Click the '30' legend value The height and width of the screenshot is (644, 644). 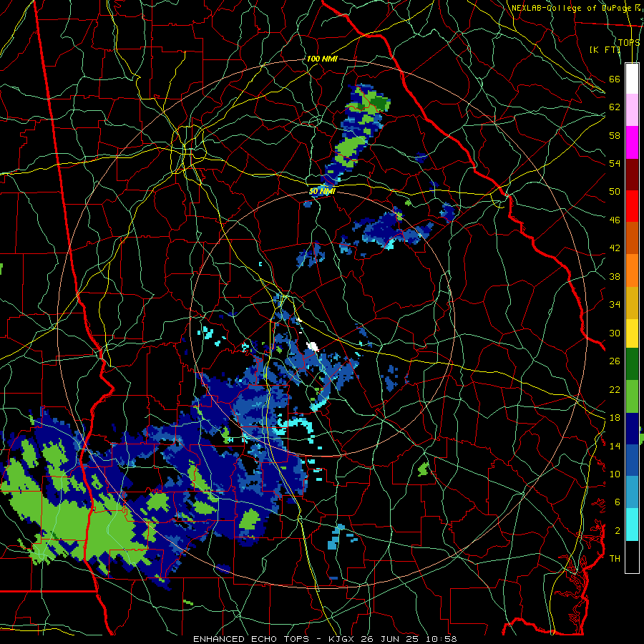coord(615,333)
